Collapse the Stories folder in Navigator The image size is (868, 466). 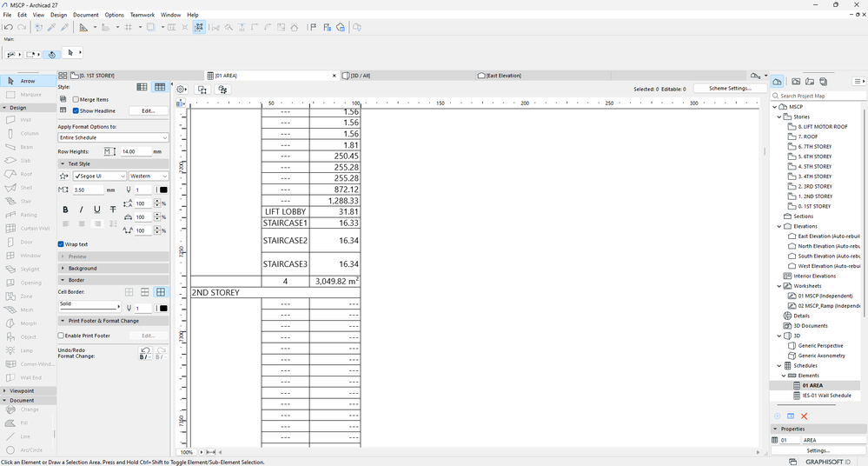pos(779,116)
